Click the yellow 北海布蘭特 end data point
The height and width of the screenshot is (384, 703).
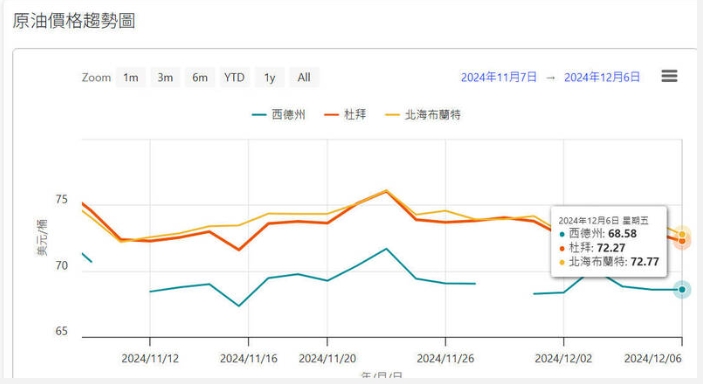coord(682,234)
